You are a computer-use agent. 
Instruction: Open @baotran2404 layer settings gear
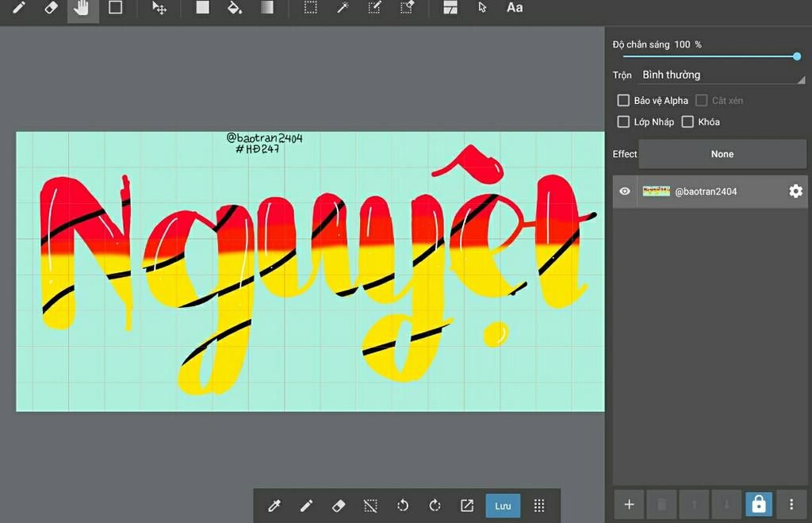pyautogui.click(x=796, y=191)
